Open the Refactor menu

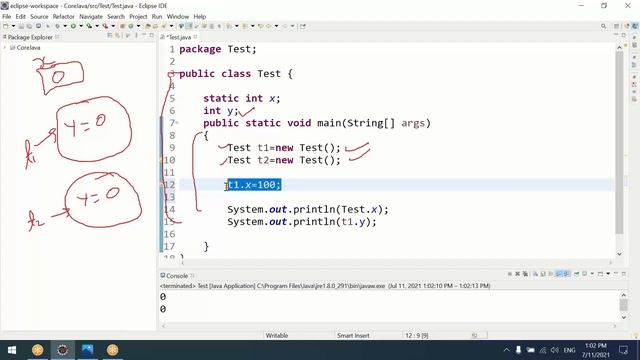[x=64, y=16]
